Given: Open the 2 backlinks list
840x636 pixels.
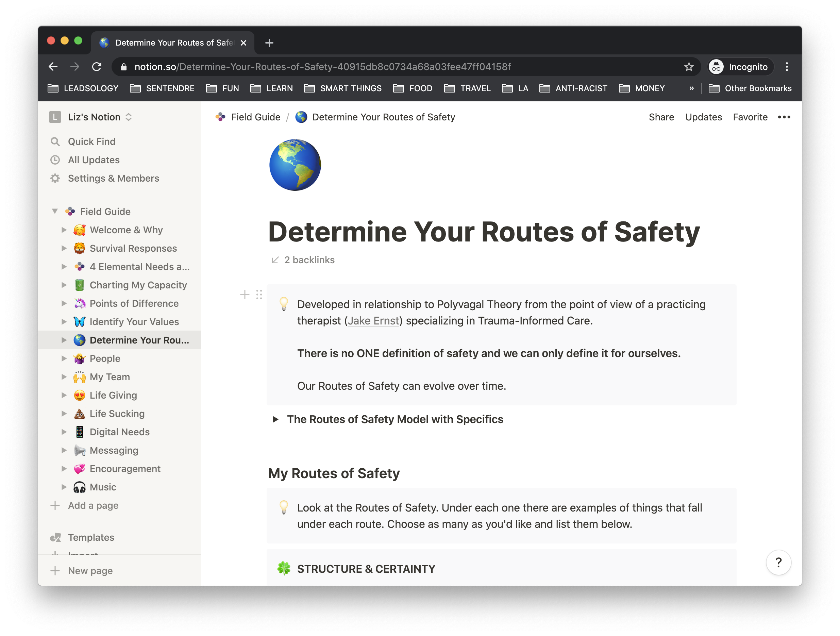Looking at the screenshot, I should (x=309, y=260).
